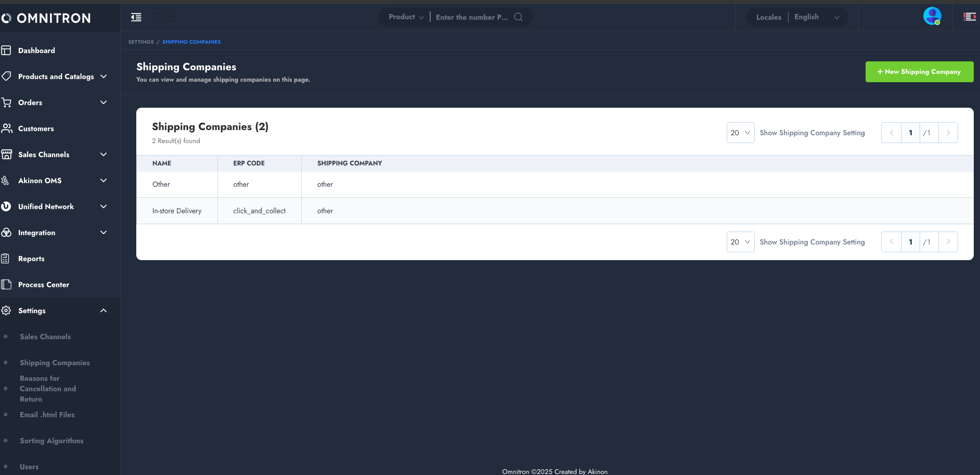Screen dimensions: 980x475
Task: Click the top next page arrow
Action: (x=948, y=133)
